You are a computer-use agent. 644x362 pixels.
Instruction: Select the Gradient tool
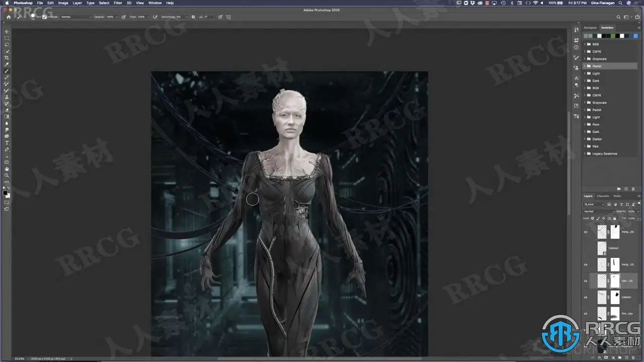click(7, 117)
